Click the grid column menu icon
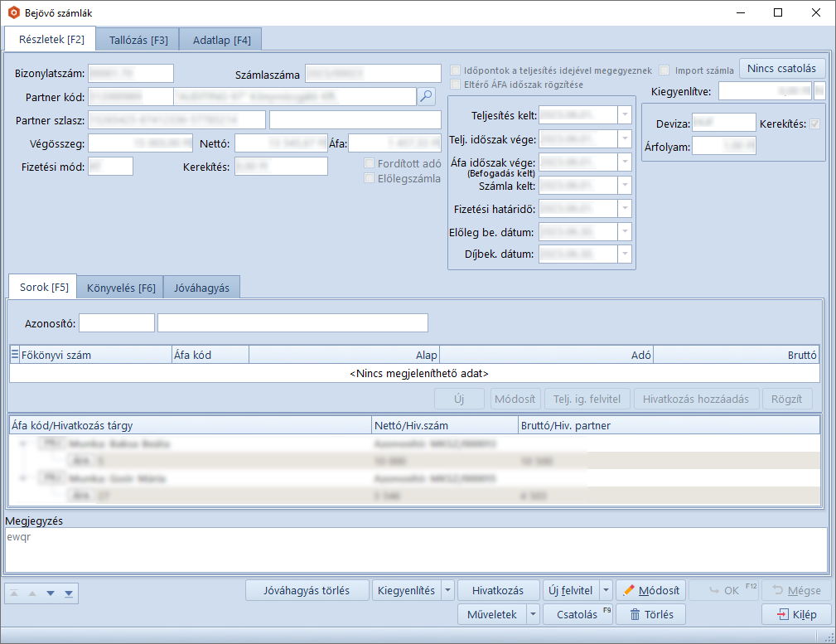Screen dimensions: 836x644 (14, 355)
